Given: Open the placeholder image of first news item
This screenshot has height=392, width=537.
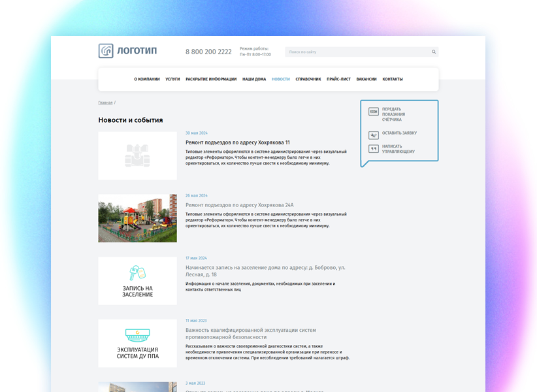Looking at the screenshot, I should (x=137, y=155).
